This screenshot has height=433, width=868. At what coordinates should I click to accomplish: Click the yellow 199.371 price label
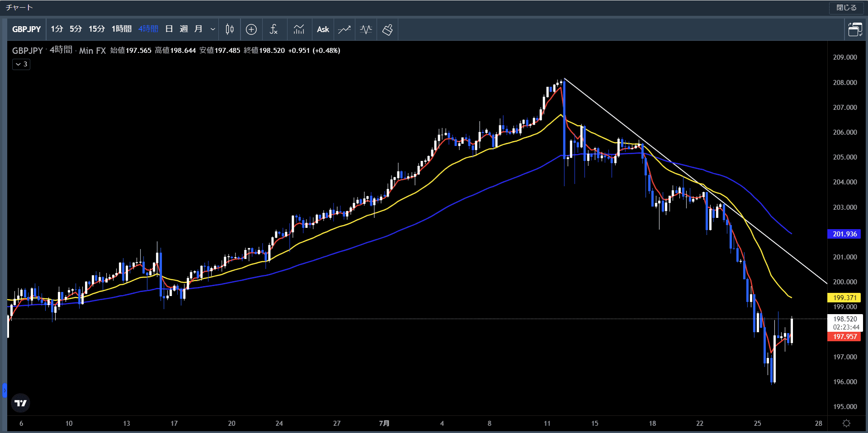click(x=844, y=298)
